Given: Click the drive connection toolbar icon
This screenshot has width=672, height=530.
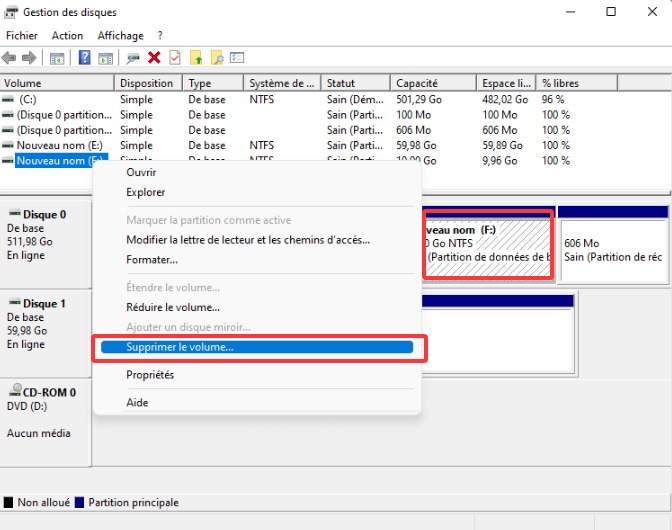Looking at the screenshot, I should click(x=133, y=58).
